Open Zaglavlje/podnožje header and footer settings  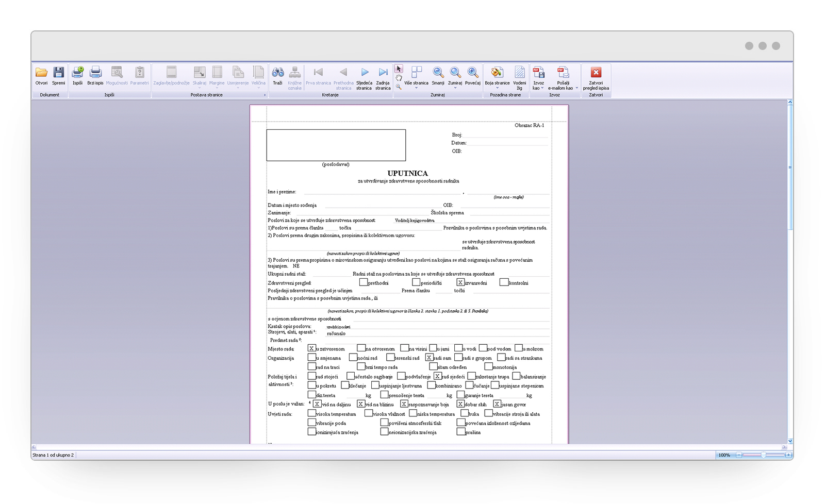pyautogui.click(x=171, y=75)
